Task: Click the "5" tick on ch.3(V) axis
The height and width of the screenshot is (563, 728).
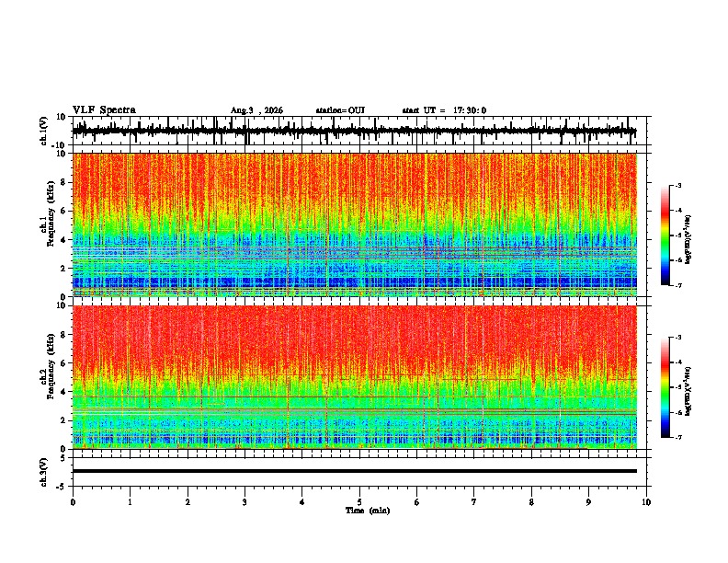Action: point(64,457)
